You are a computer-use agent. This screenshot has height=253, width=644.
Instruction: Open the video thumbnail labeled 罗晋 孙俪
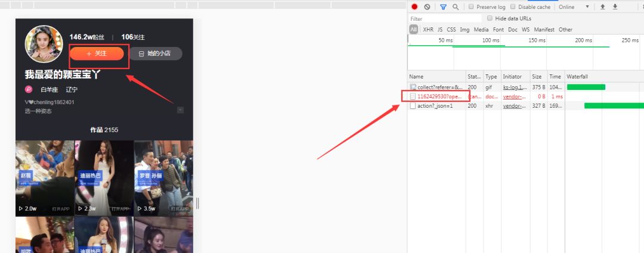163,178
